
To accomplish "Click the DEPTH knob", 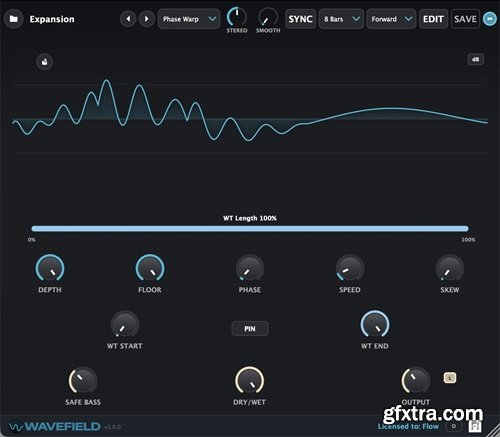I will coord(50,269).
